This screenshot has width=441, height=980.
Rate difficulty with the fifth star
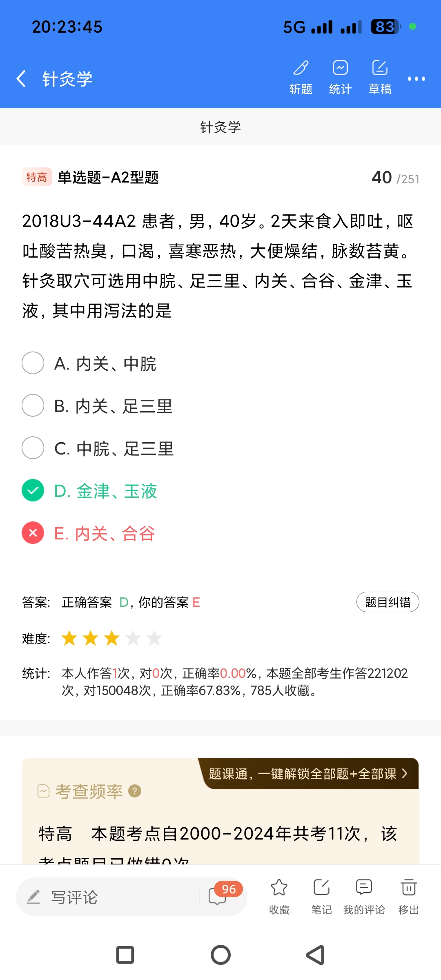point(154,638)
